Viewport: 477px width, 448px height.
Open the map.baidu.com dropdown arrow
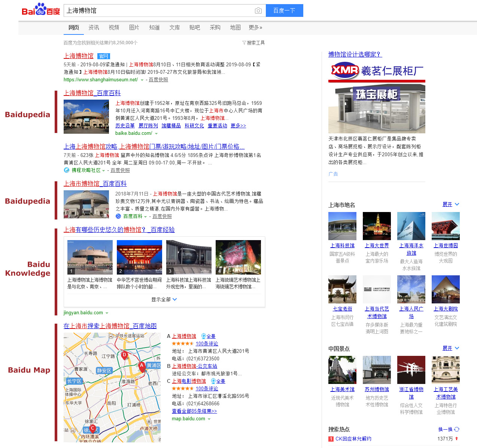[x=209, y=419]
